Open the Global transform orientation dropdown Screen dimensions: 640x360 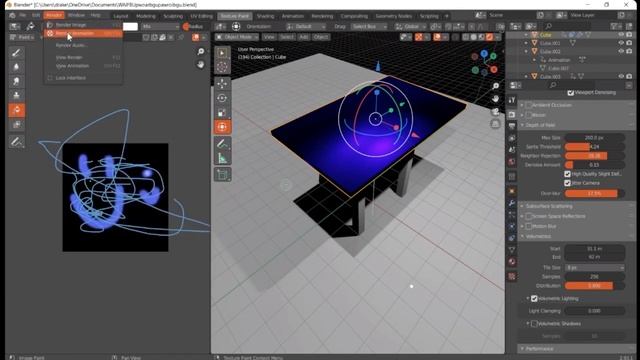tap(411, 27)
